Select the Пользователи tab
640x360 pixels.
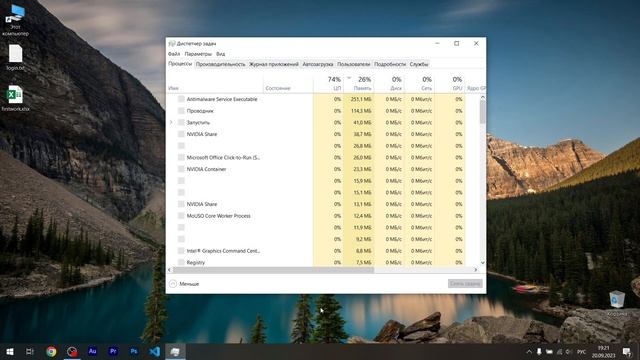[x=353, y=64]
